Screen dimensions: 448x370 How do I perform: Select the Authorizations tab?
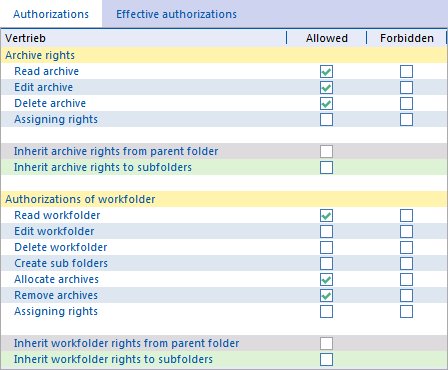(51, 14)
